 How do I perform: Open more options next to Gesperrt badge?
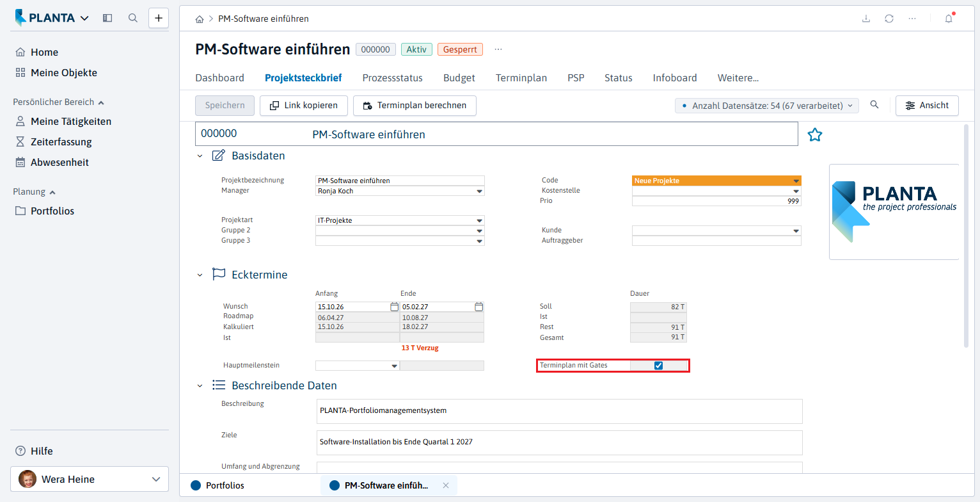coord(498,49)
